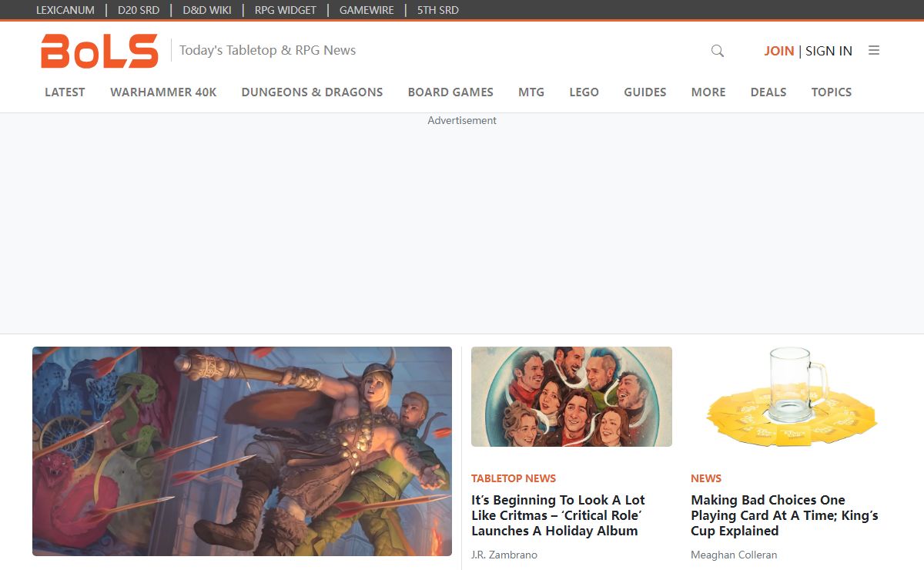Open the 5th SRD link
The image size is (924, 570).
[438, 10]
